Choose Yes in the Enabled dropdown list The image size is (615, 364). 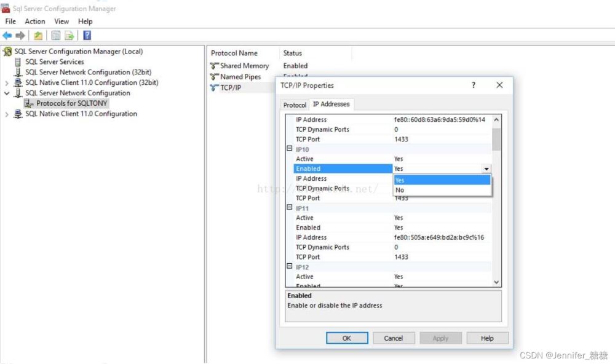442,180
